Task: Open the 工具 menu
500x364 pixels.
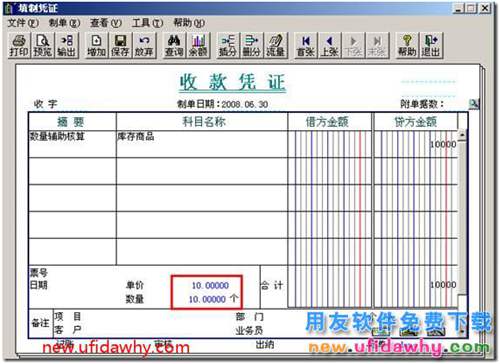Action: [x=147, y=23]
